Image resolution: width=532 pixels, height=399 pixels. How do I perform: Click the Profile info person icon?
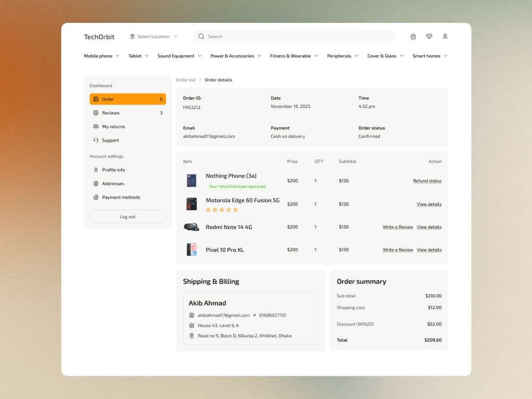coord(96,170)
